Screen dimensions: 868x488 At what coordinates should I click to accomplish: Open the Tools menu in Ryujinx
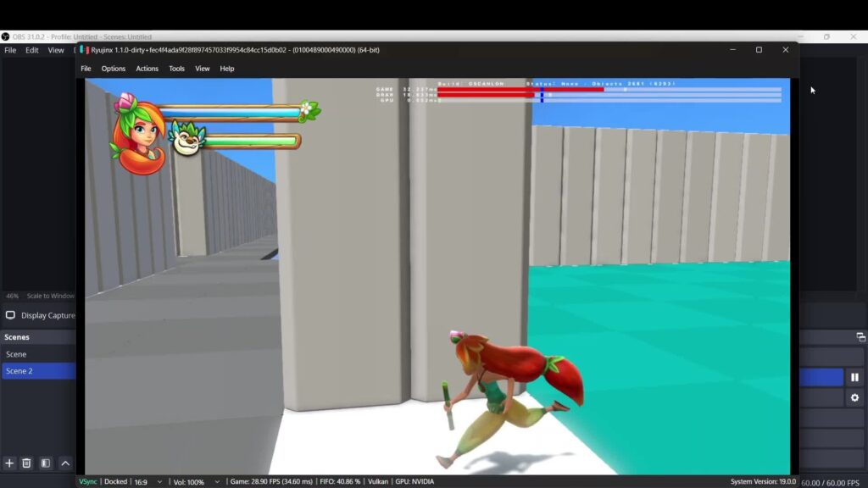tap(175, 69)
